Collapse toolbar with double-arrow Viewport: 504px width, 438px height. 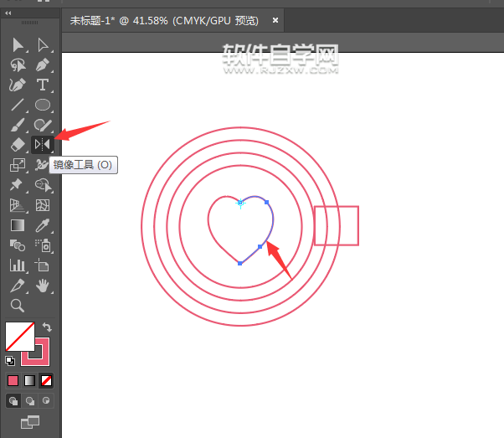click(x=8, y=13)
